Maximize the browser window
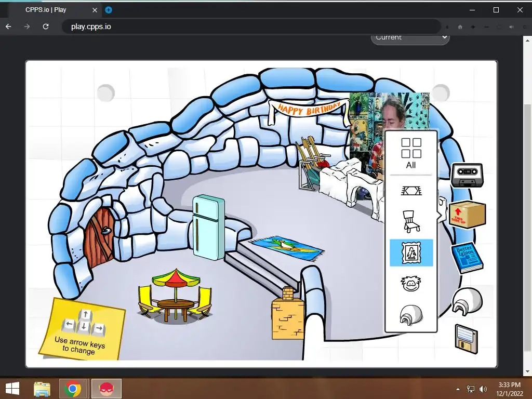Viewport: 532px width, 399px height. pos(496,10)
